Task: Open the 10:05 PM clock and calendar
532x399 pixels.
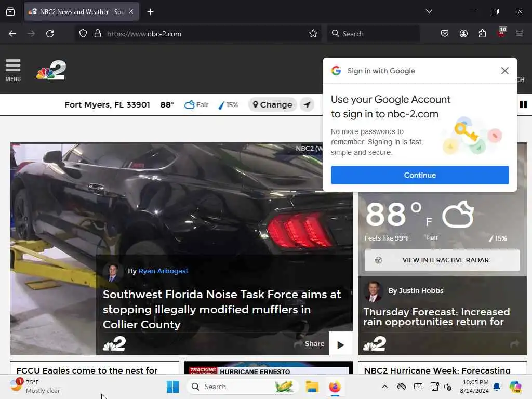Action: pos(474,387)
